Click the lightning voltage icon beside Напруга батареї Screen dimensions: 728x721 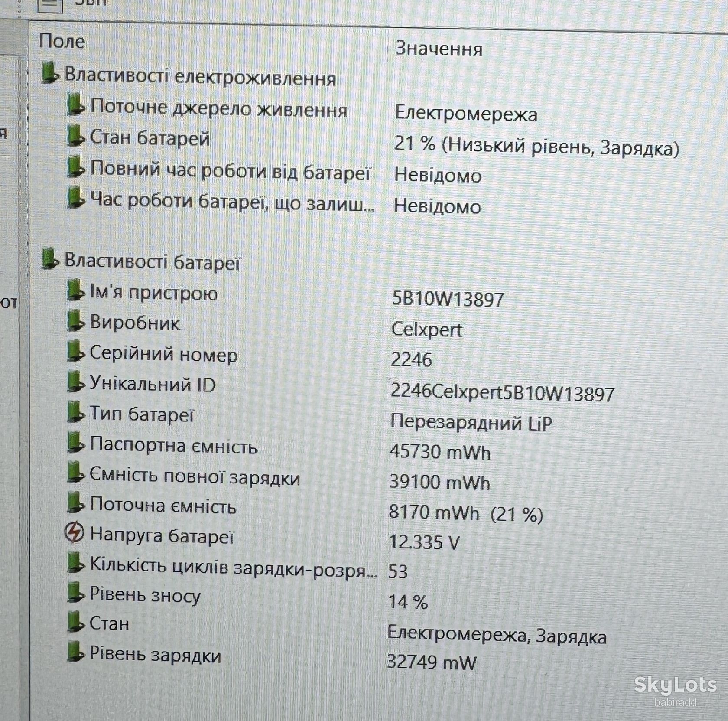coord(75,533)
